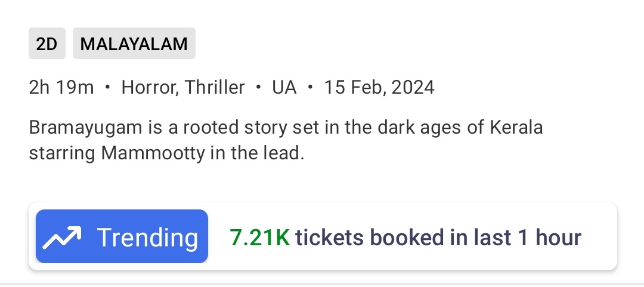Click the 'tickets booked' text
The image size is (644, 287).
click(x=370, y=237)
